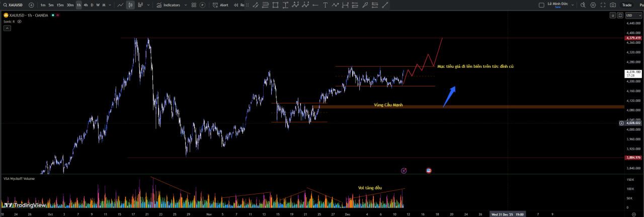644x217 pixels.
Task: Click the Alert clock icon
Action: click(x=215, y=5)
